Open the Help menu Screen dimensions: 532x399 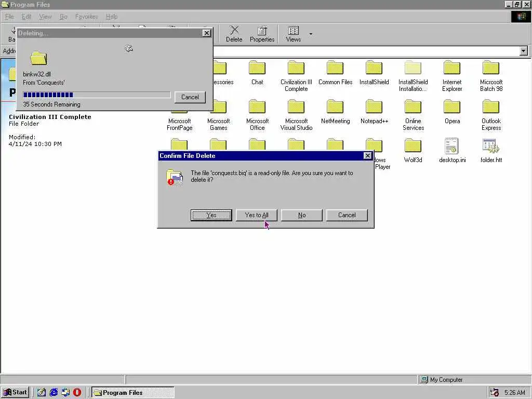112,16
